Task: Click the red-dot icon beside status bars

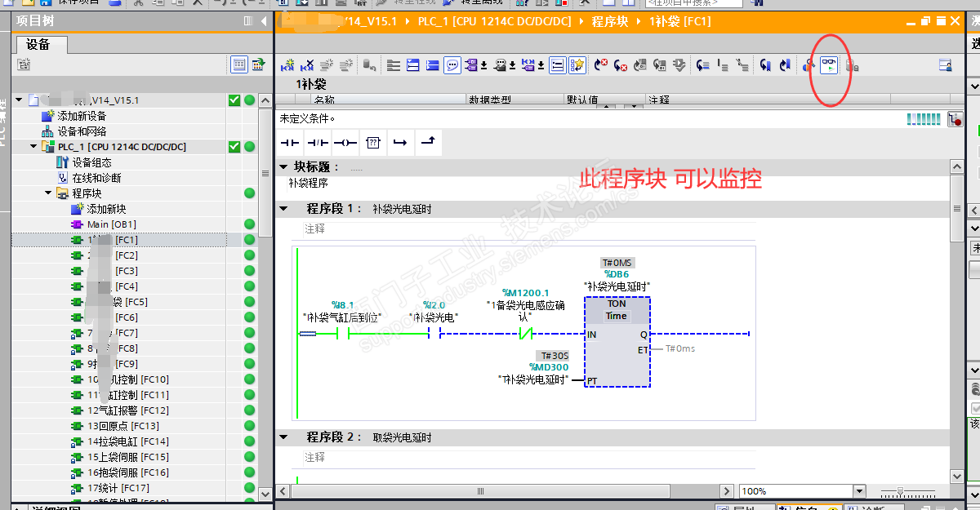Action: pos(955,120)
